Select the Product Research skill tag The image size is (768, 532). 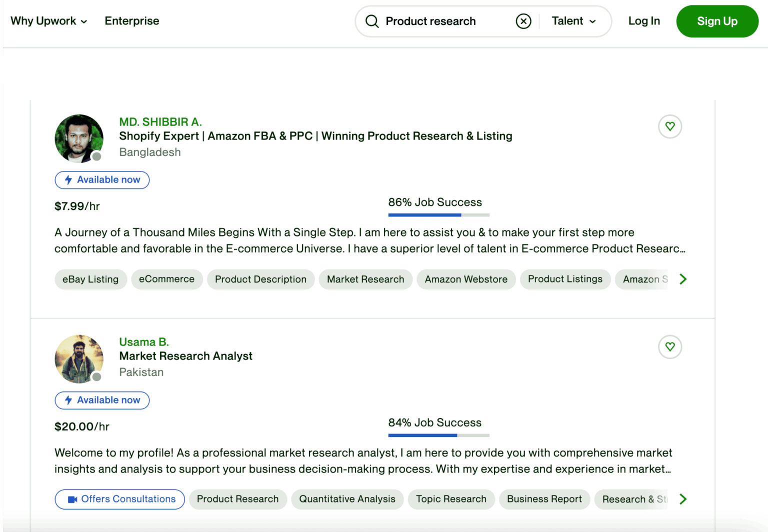click(x=237, y=499)
